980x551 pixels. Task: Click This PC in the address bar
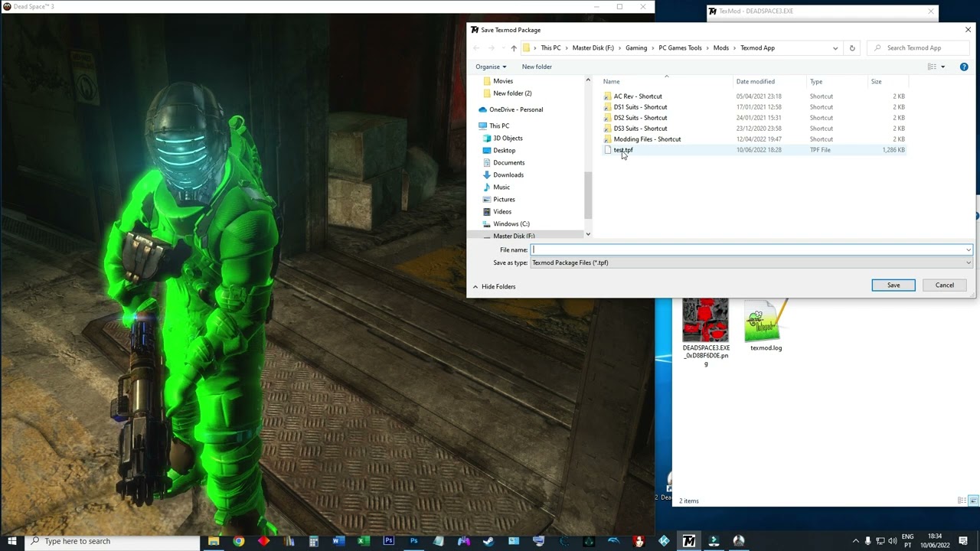pyautogui.click(x=550, y=47)
